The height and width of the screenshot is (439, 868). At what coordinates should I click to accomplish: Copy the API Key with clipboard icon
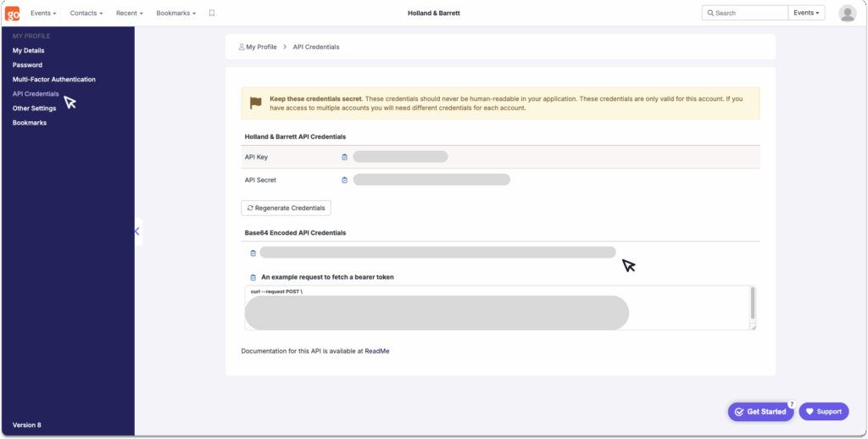[344, 157]
